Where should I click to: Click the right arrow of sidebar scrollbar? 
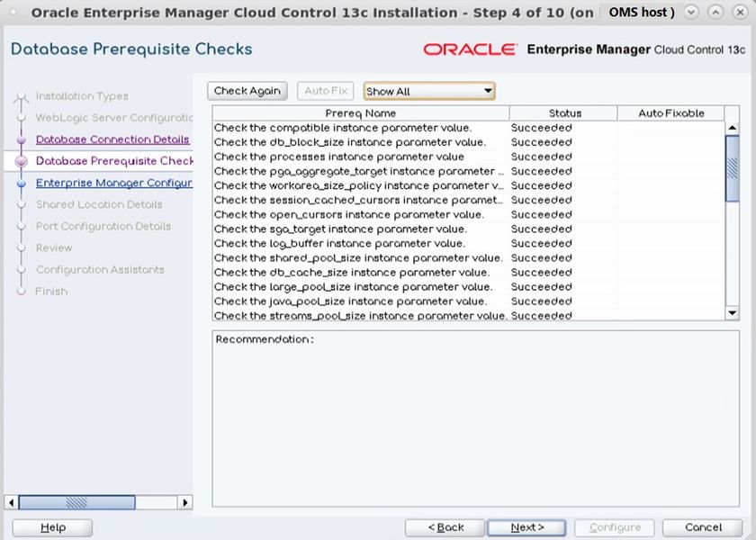click(185, 502)
